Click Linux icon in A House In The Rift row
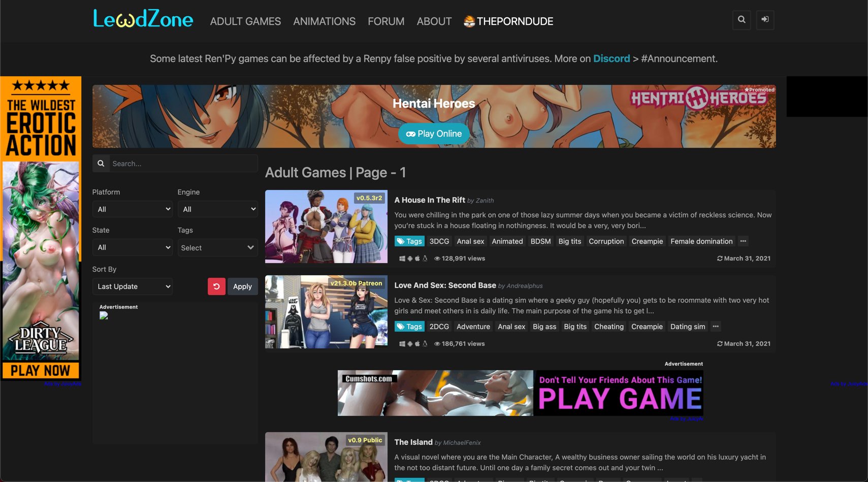The image size is (868, 482). coord(425,259)
